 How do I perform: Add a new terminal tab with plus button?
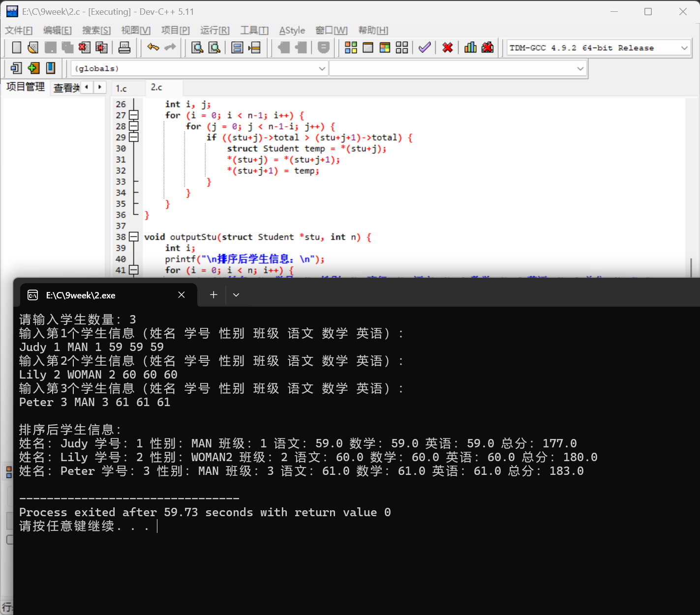click(x=213, y=295)
